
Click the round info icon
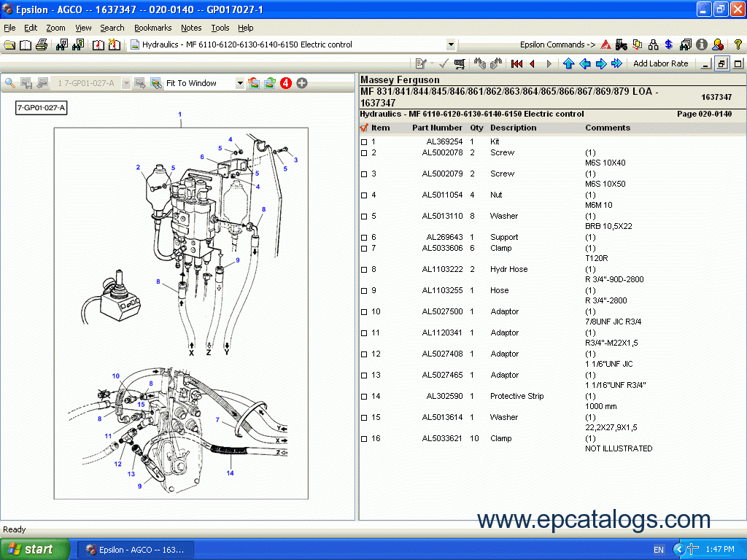702,44
